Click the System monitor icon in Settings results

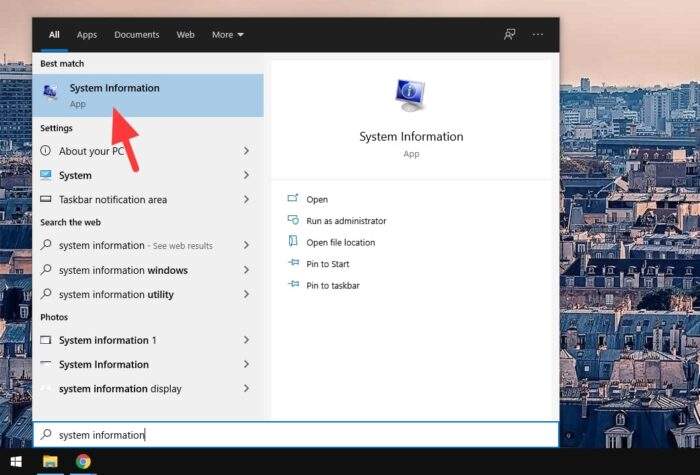46,175
